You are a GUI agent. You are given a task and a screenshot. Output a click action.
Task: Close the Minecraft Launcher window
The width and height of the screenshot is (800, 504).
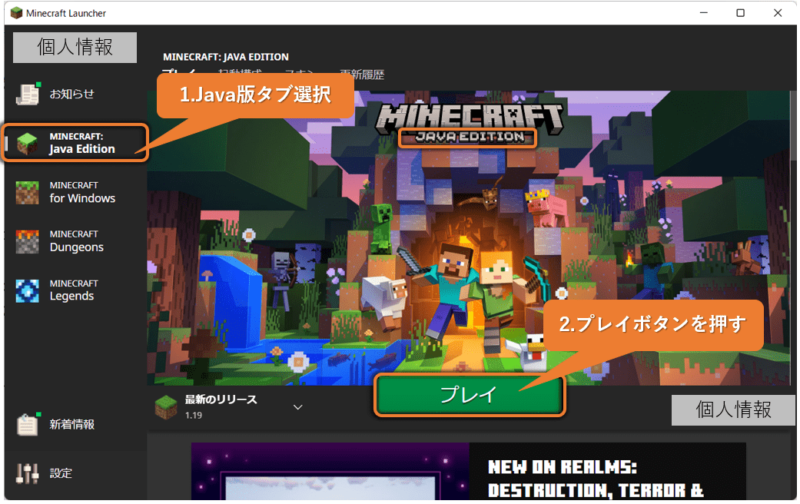pyautogui.click(x=779, y=13)
